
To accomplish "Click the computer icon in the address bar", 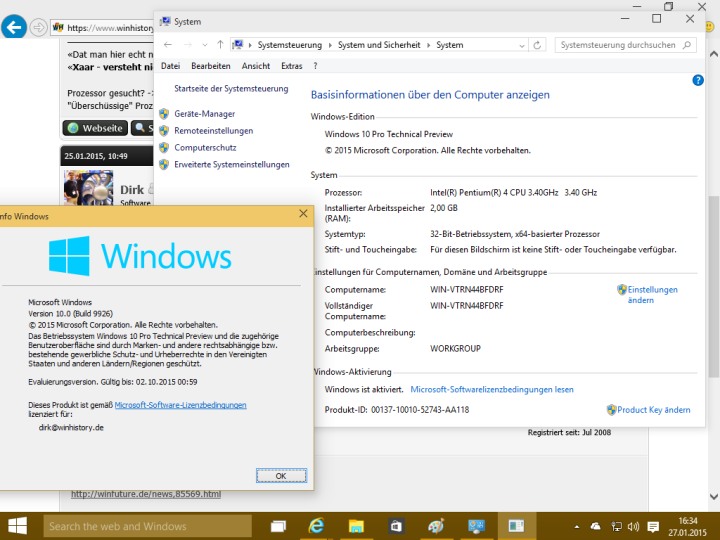I will tap(237, 45).
